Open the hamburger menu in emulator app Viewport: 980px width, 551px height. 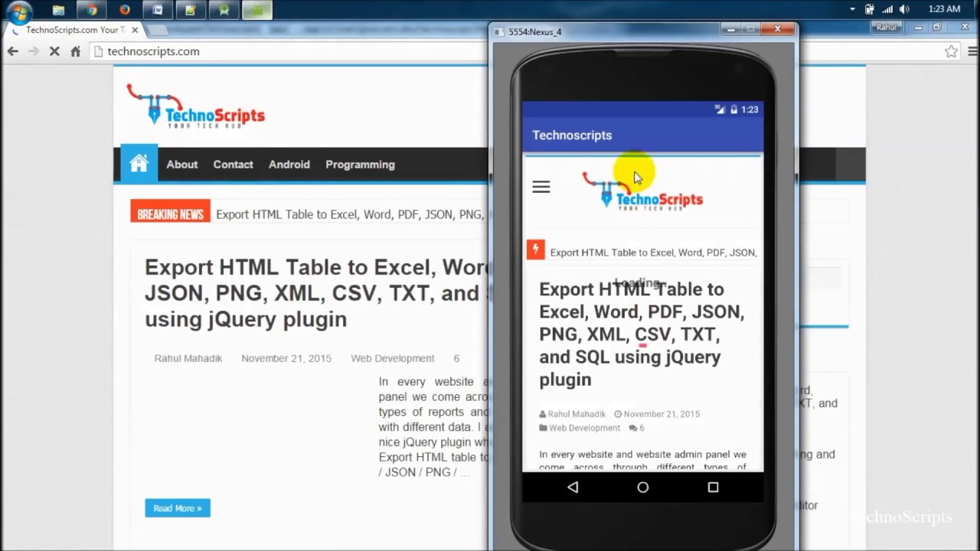[541, 187]
